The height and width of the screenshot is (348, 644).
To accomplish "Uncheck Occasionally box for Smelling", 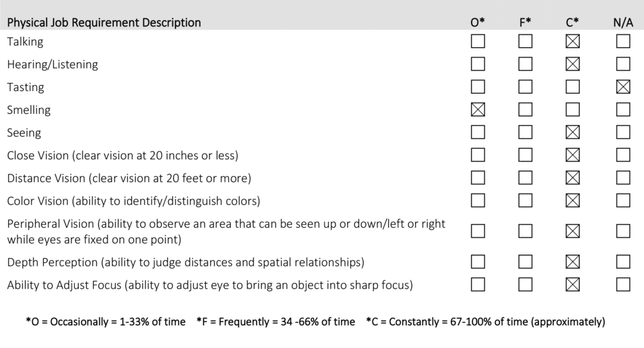I will pyautogui.click(x=478, y=109).
